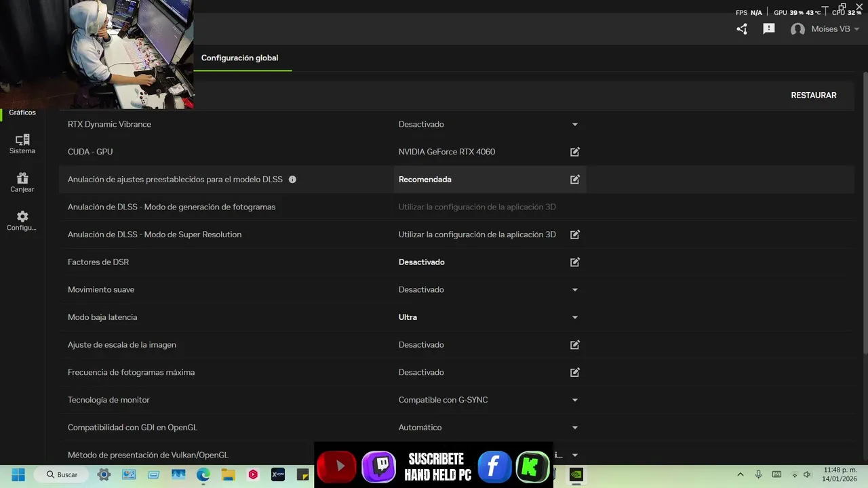The height and width of the screenshot is (488, 868).
Task: Expand the RTX Dynamic Vibrance dropdown
Action: [575, 125]
